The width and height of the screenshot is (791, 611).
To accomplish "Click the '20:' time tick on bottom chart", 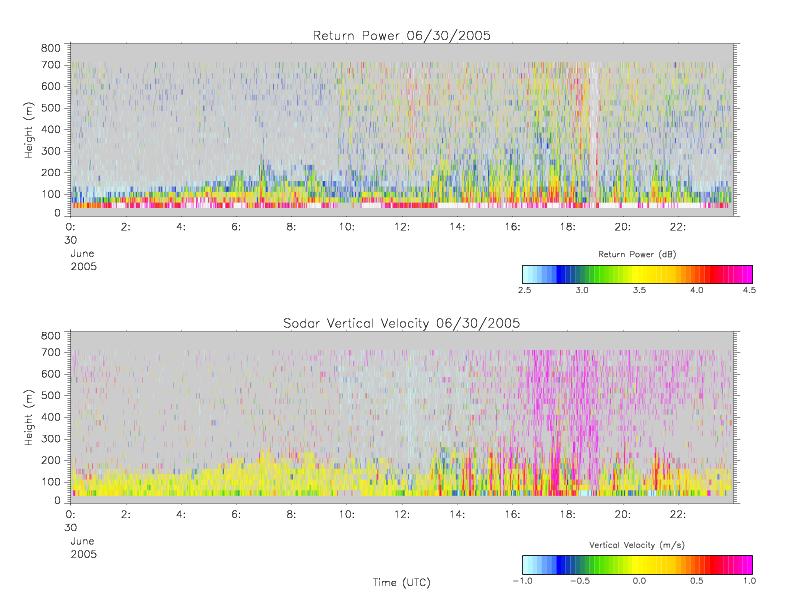I will [x=623, y=515].
